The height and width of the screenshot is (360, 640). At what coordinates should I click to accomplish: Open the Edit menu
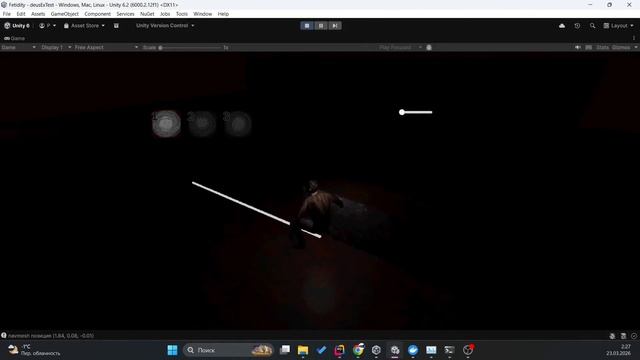21,14
